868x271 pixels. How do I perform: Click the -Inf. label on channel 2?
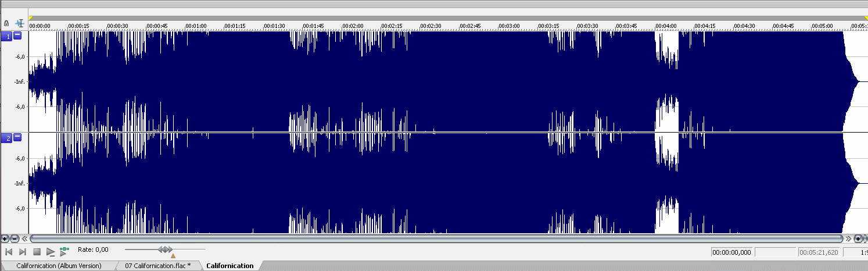tap(19, 183)
